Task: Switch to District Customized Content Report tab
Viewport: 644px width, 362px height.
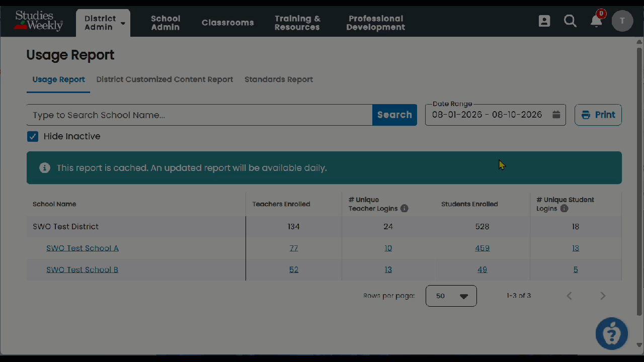Action: coord(165,79)
